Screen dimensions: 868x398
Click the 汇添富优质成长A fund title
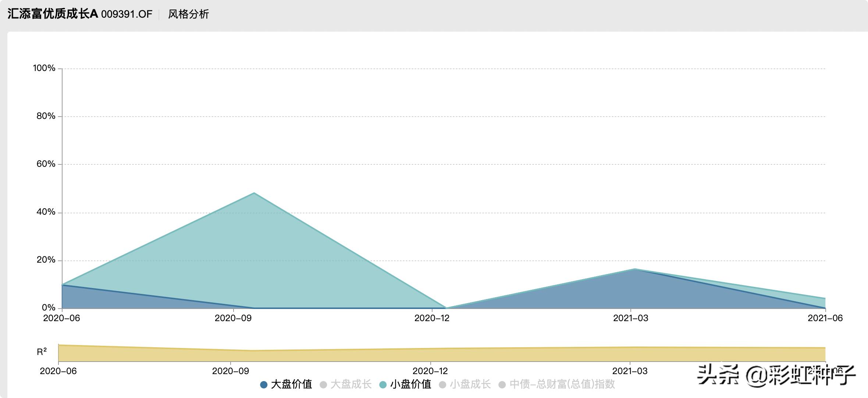click(53, 14)
